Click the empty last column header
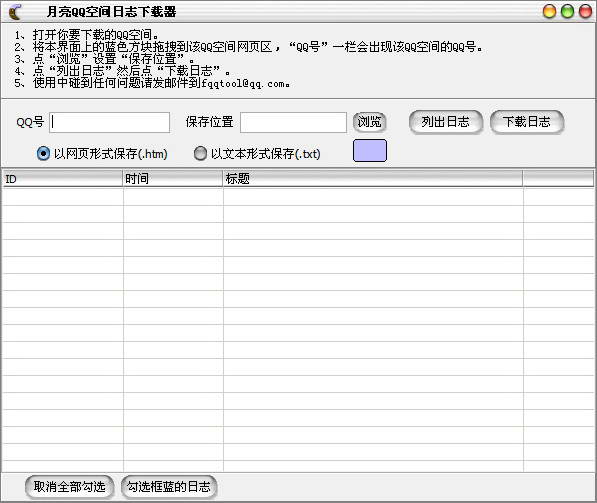The height and width of the screenshot is (503, 597). 558,179
